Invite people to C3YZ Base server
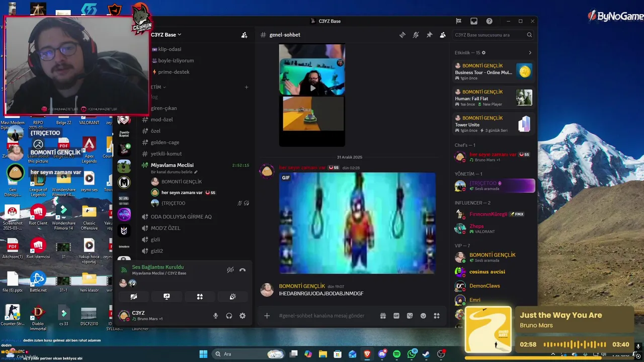The image size is (644, 362). (x=244, y=35)
